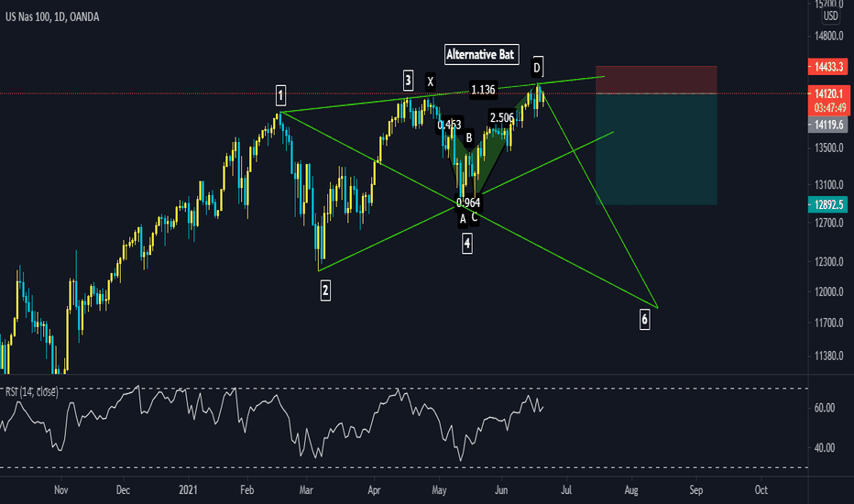Click the 40.00 RSI axis value
The height and width of the screenshot is (504, 854).
click(825, 448)
